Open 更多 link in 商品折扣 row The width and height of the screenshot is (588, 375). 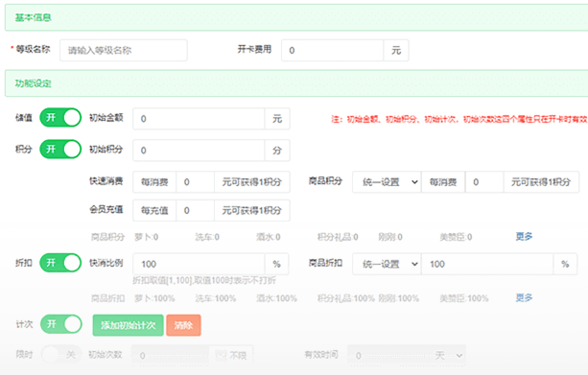coord(524,297)
